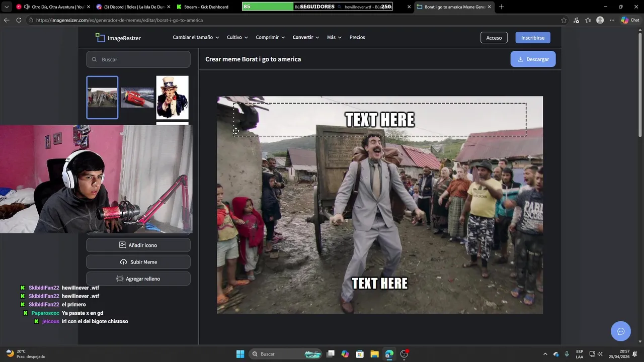644x362 pixels.
Task: Click the ImageResizer logo
Action: (118, 38)
